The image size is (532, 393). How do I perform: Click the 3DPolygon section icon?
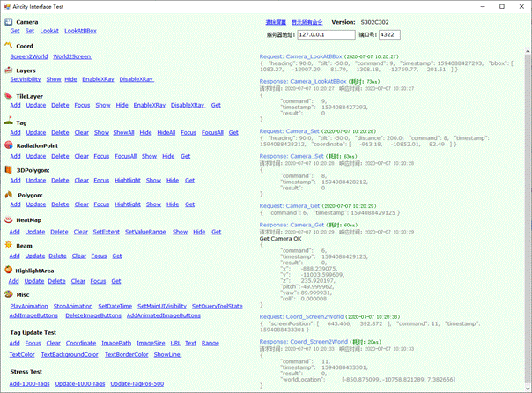pyautogui.click(x=9, y=170)
